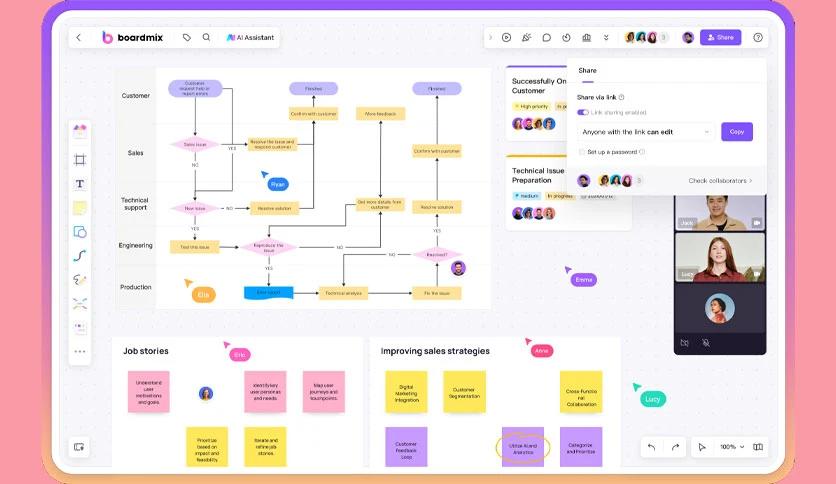Select the 'Customer Feedback Loop' purple note
836x484 pixels.
tap(406, 447)
